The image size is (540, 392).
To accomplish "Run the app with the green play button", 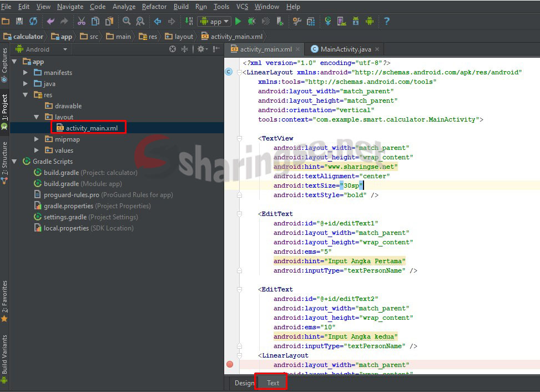I will pos(238,21).
